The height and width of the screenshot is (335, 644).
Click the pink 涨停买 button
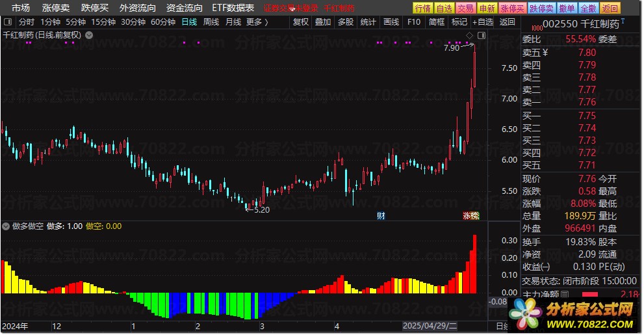(x=512, y=8)
